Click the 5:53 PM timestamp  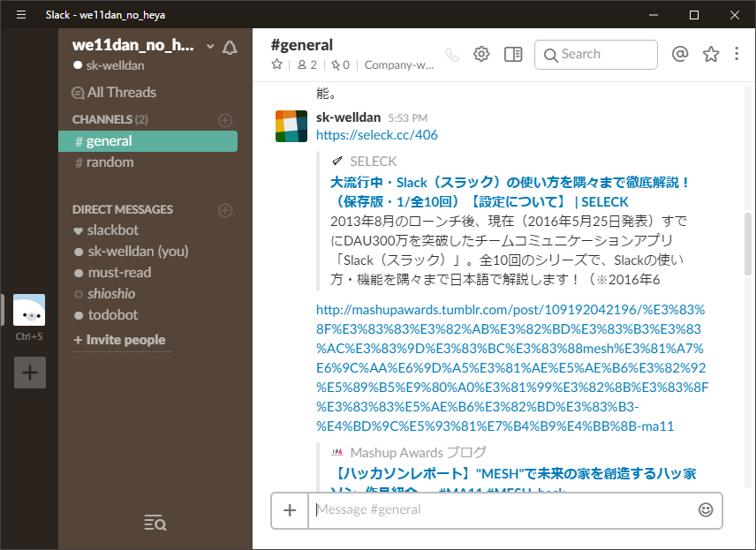tap(408, 118)
